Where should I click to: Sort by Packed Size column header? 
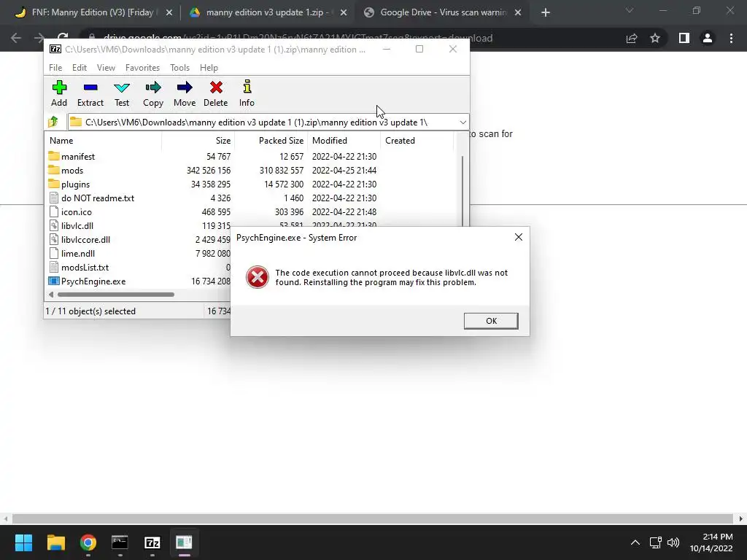(x=271, y=141)
